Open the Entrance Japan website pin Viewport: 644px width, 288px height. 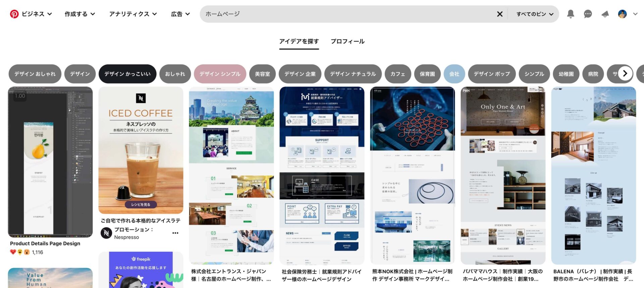231,176
